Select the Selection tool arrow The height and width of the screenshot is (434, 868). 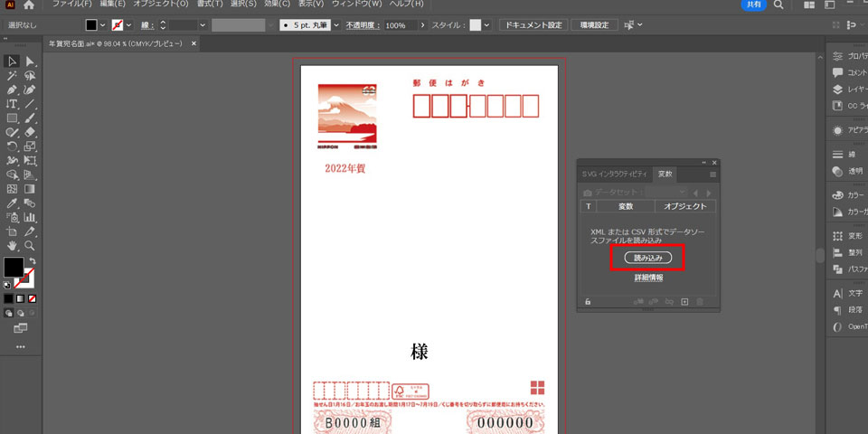[12, 61]
